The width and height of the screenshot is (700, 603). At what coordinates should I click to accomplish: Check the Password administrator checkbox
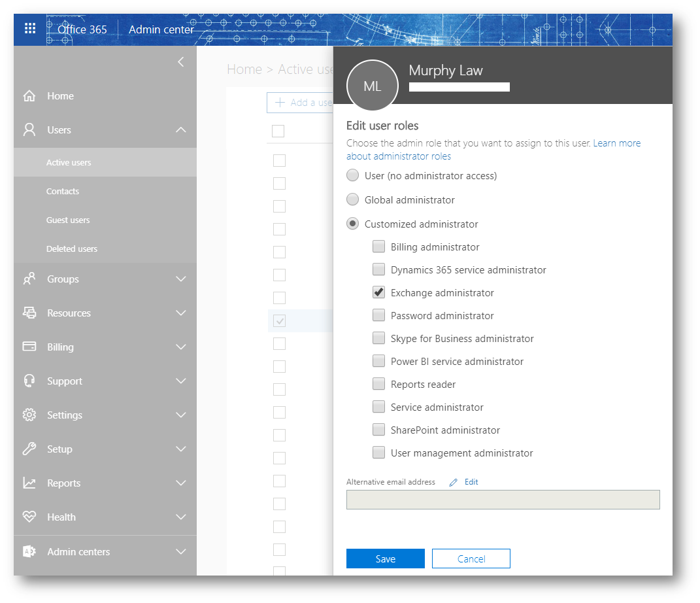pos(378,315)
